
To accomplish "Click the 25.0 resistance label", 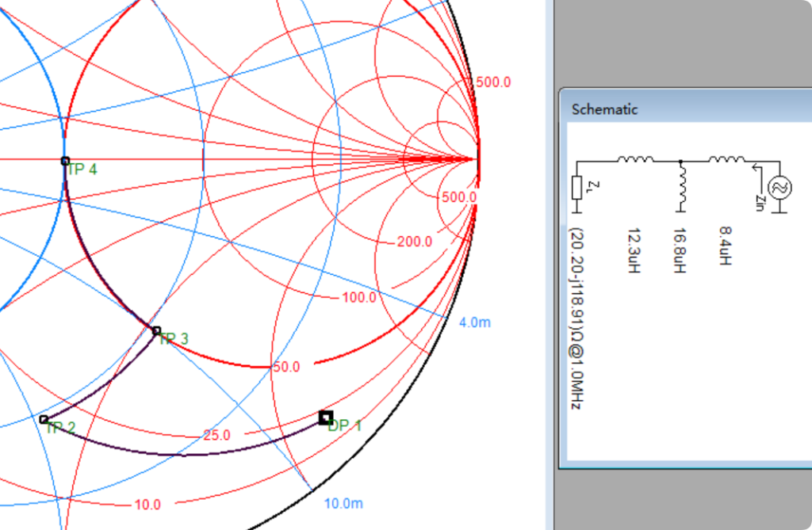I will click(x=216, y=436).
